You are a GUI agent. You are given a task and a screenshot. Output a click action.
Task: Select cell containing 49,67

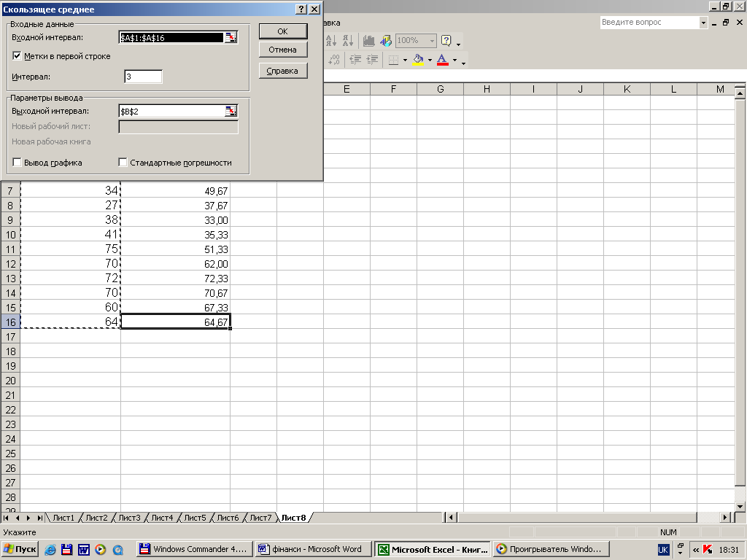pyautogui.click(x=175, y=191)
